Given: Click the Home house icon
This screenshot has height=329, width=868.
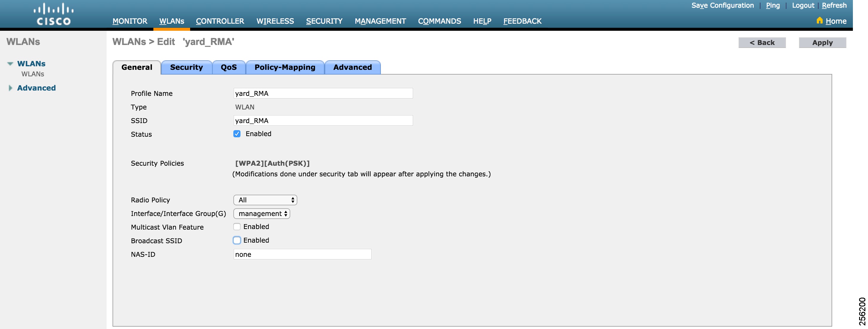Looking at the screenshot, I should [x=819, y=20].
